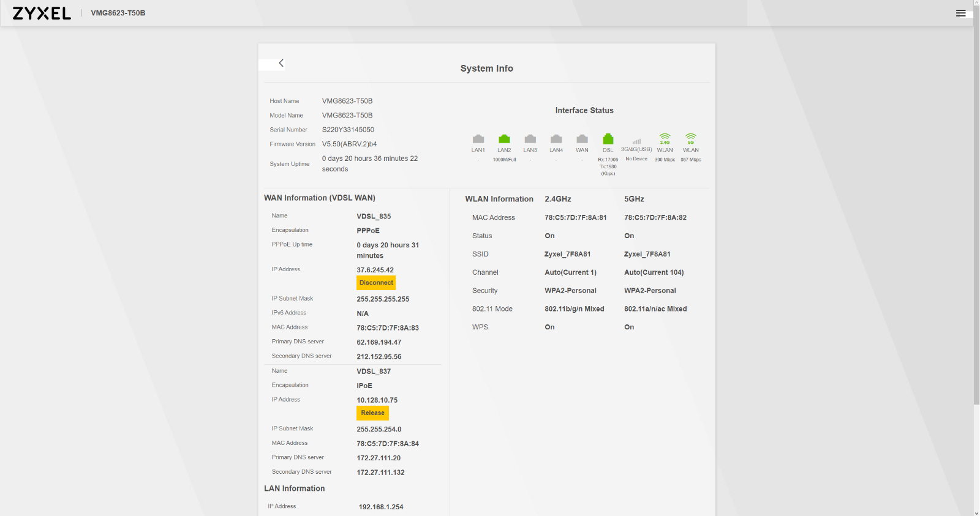Click the scrollbar down arrow
980x516 pixels.
[x=976, y=512]
